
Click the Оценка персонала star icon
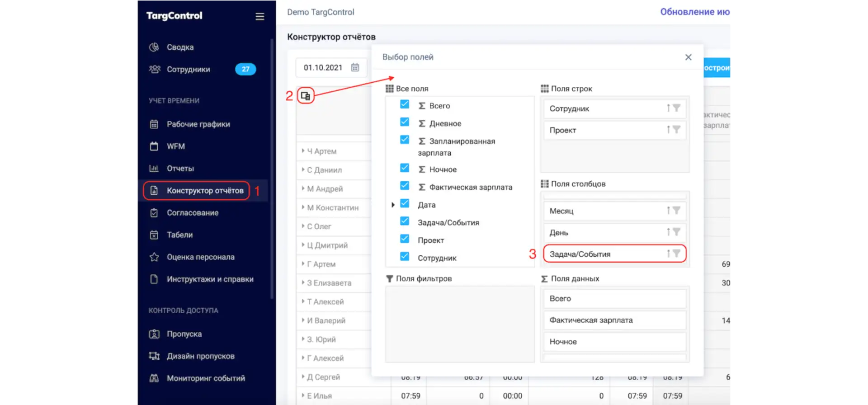click(154, 257)
